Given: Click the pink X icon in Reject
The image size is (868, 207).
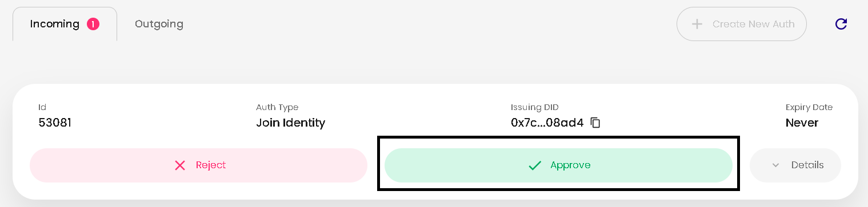Looking at the screenshot, I should pos(180,165).
